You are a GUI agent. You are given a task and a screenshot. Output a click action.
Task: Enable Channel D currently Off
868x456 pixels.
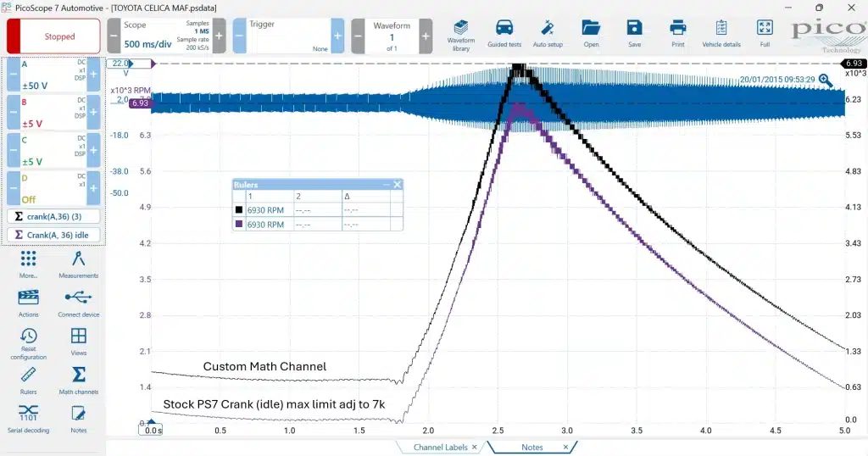click(53, 189)
